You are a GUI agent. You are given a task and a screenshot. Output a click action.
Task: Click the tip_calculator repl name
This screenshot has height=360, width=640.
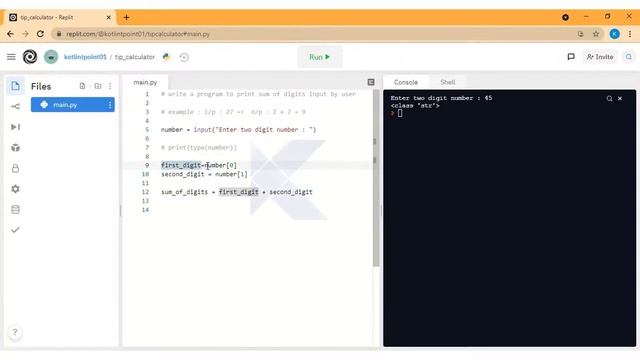[135, 57]
